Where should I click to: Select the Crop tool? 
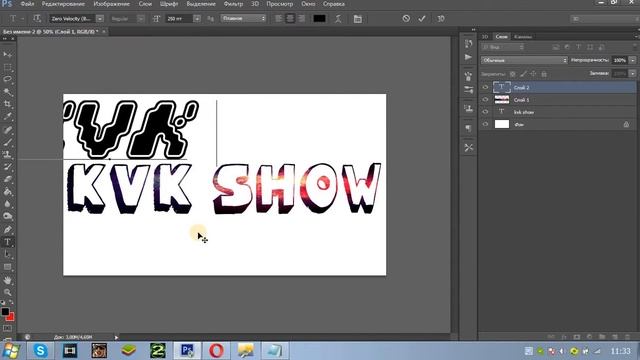[x=7, y=104]
